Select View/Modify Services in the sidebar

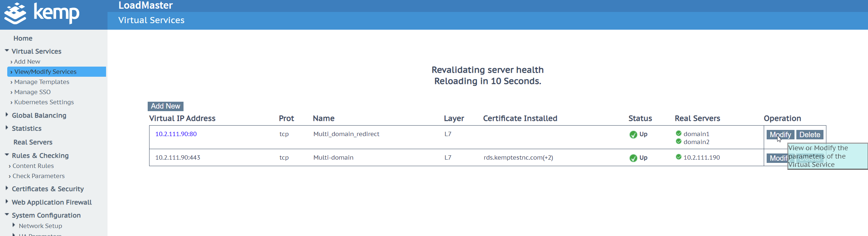(56, 72)
